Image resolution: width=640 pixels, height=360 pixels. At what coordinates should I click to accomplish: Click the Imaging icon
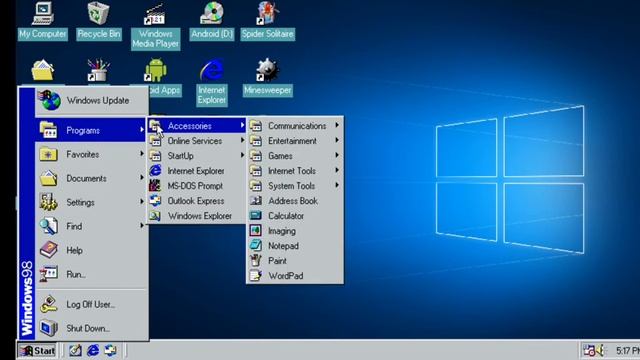tap(256, 231)
